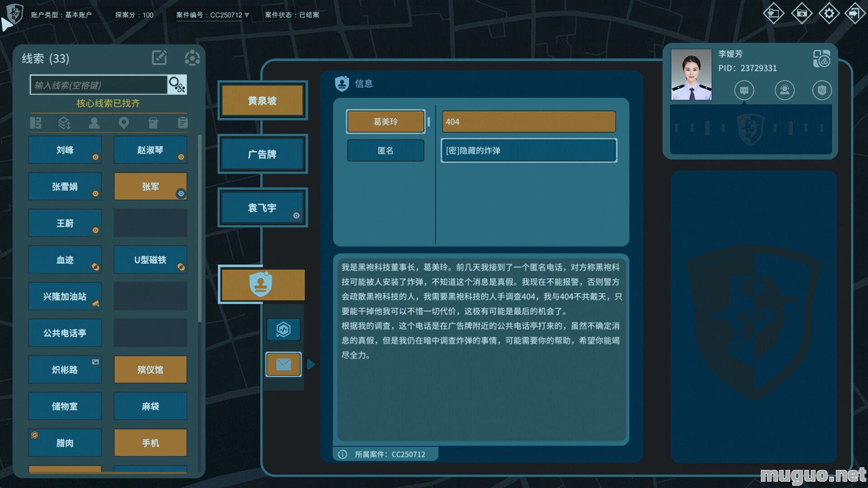This screenshot has width=868, height=488.
Task: Open the clue relationship network icon
Action: [x=192, y=58]
